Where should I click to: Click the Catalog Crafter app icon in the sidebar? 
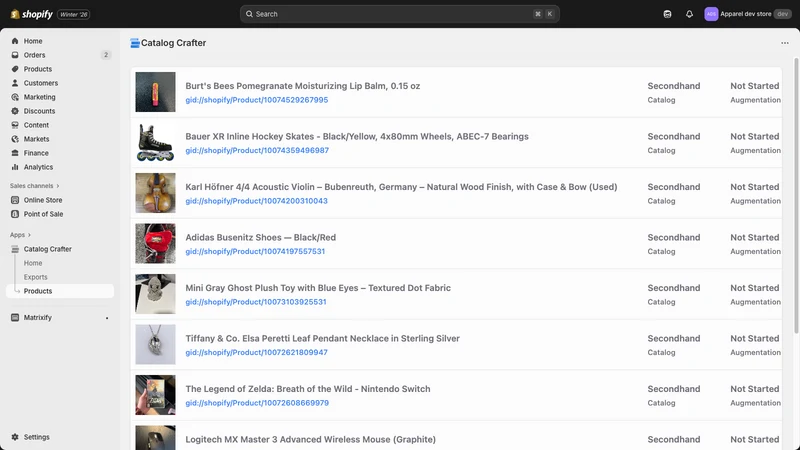coord(15,249)
